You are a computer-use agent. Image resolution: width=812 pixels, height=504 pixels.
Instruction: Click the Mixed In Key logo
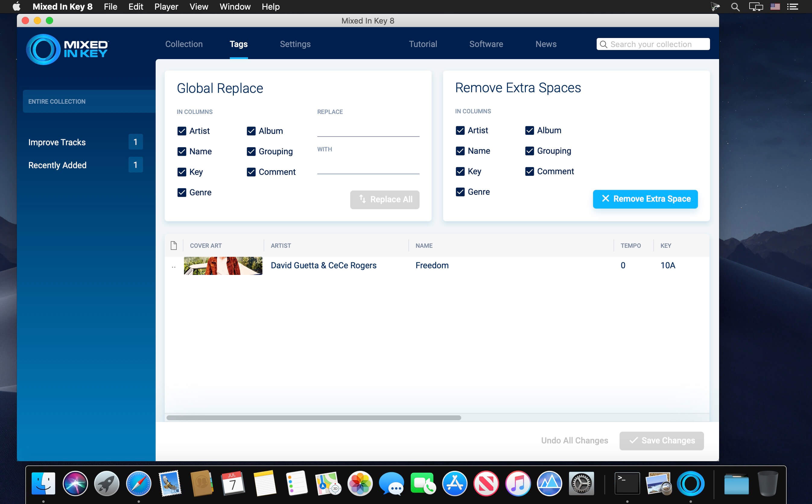click(67, 49)
